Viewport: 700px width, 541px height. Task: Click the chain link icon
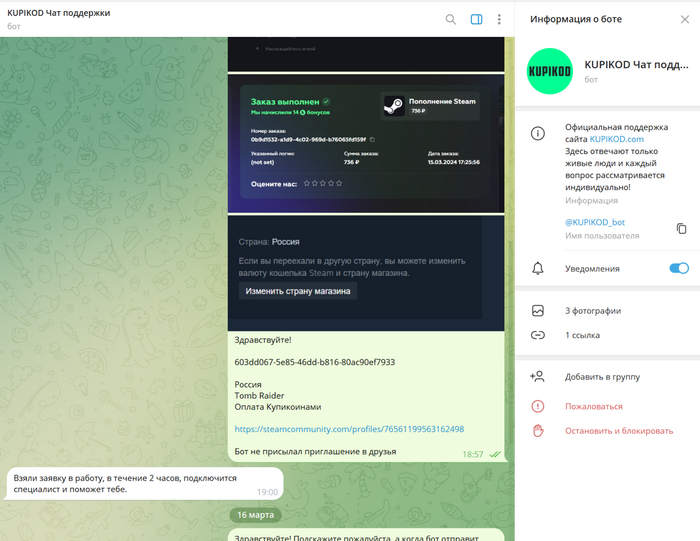click(x=538, y=335)
